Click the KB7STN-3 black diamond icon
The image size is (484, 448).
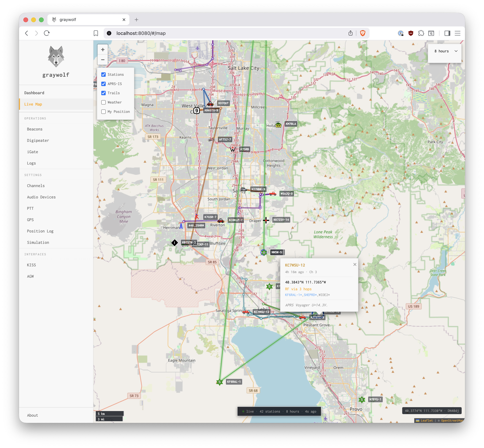(x=174, y=243)
